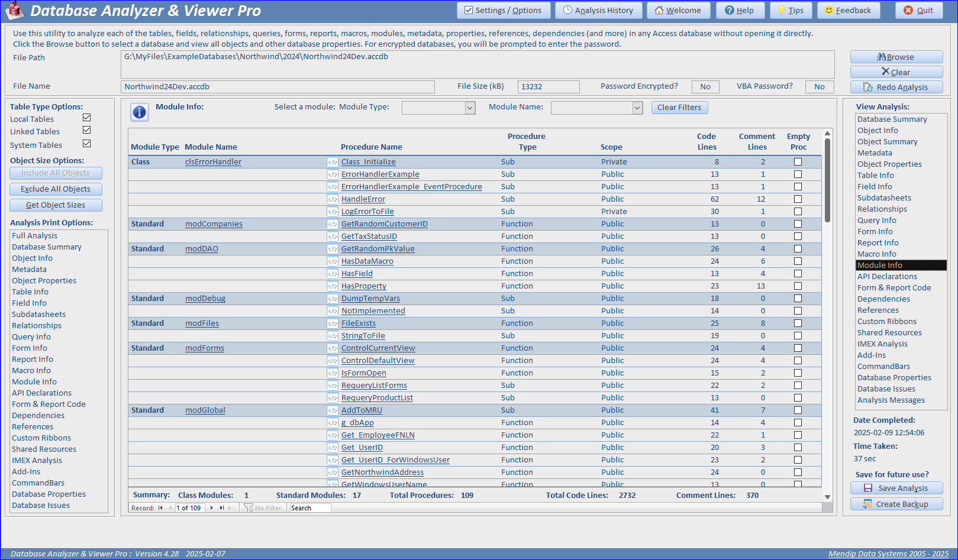Check Empty Proc box for HandleError row
This screenshot has height=560, width=958.
pos(798,199)
